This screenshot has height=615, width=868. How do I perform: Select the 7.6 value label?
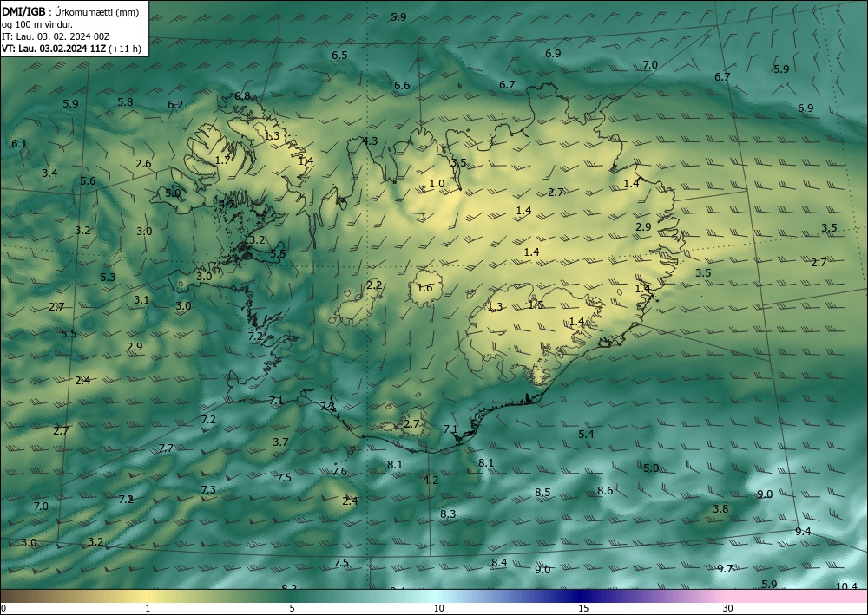tap(340, 471)
